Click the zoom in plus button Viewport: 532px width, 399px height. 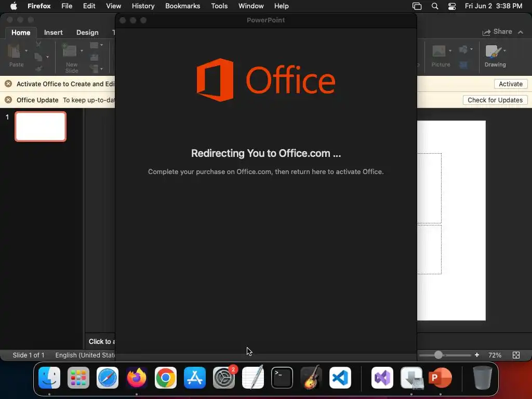pyautogui.click(x=477, y=355)
